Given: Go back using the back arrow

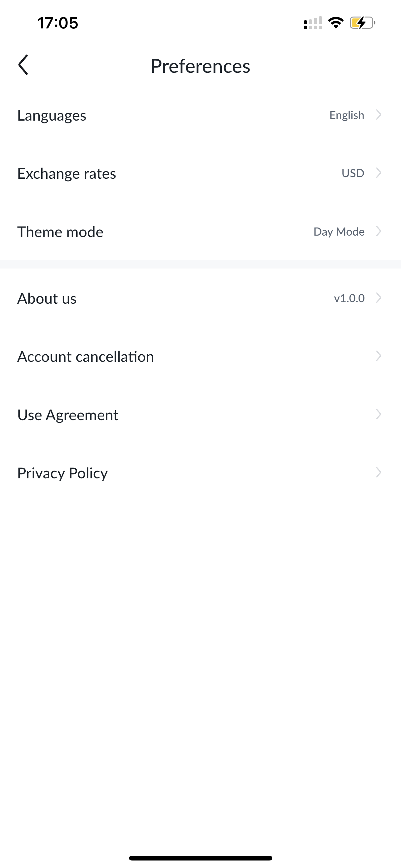Looking at the screenshot, I should click(x=23, y=65).
